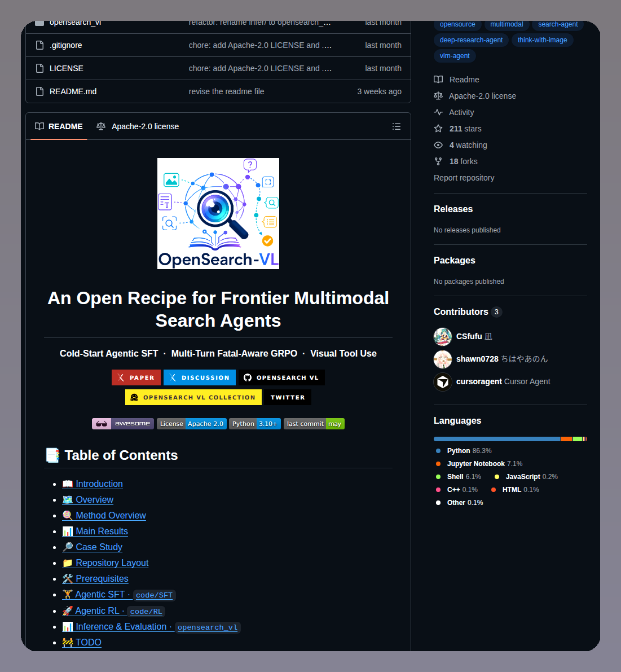Open C++ 0.1% language link

(456, 489)
